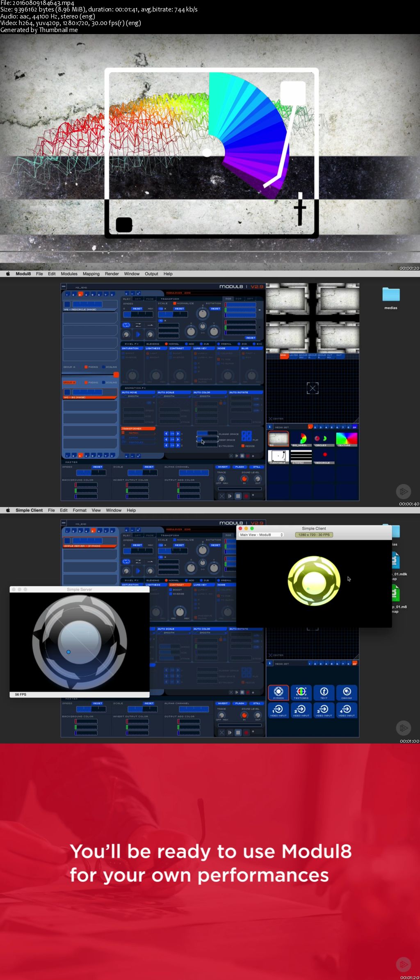420x980 pixels.
Task: Pick the Video Input 1 icon
Action: coord(278,710)
